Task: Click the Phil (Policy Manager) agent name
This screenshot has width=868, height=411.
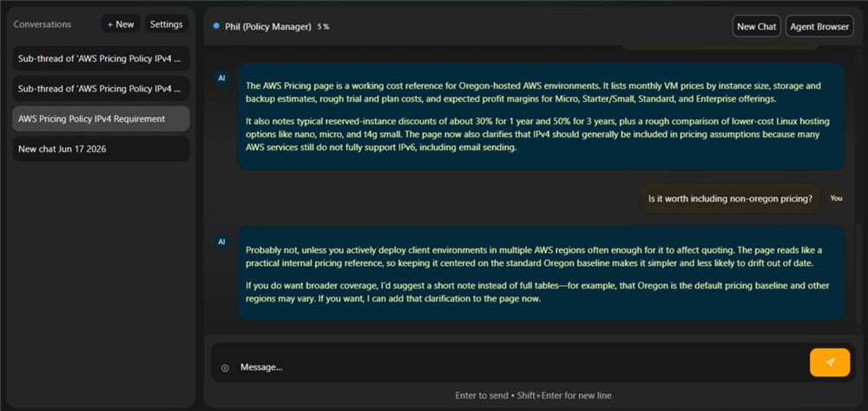Action: tap(268, 26)
